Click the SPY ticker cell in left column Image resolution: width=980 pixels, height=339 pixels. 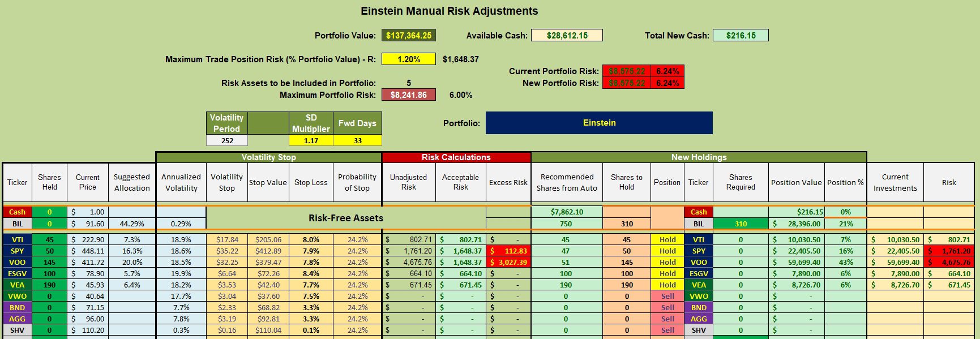pos(18,251)
